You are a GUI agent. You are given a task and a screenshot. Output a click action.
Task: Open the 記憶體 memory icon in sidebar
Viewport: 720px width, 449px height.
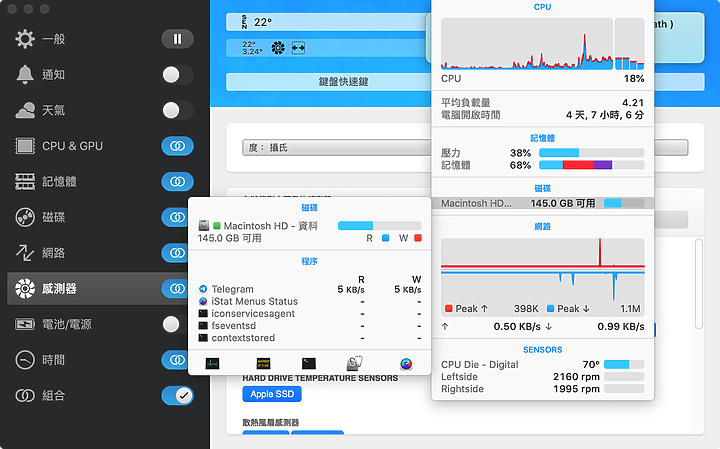click(x=25, y=182)
